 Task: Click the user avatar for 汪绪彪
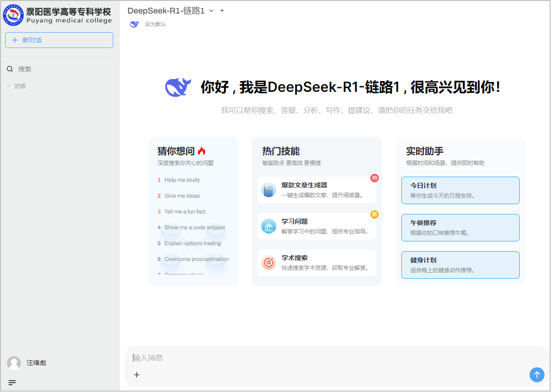point(14,363)
